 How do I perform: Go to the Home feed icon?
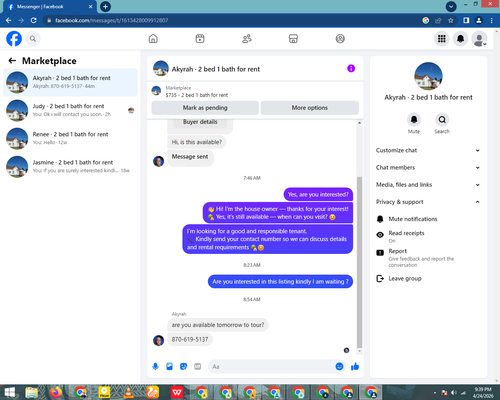[153, 39]
